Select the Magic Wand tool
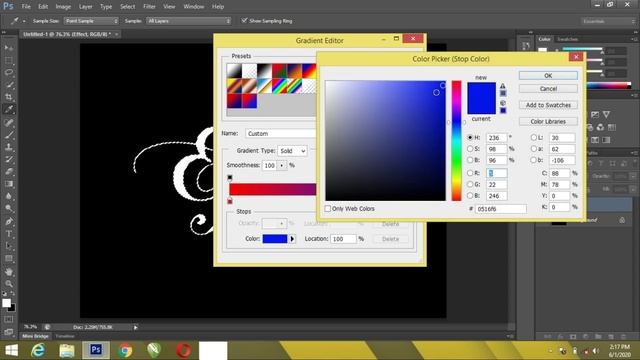640x360 pixels. [x=9, y=85]
